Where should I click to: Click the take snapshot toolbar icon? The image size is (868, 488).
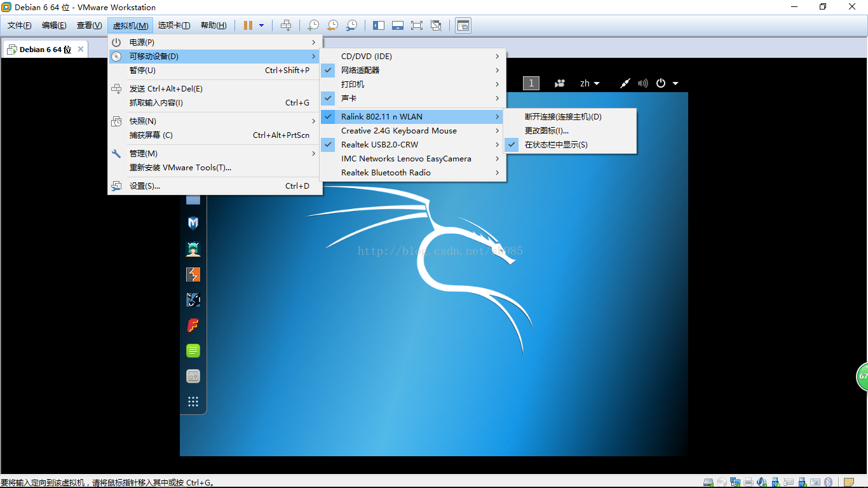click(313, 25)
